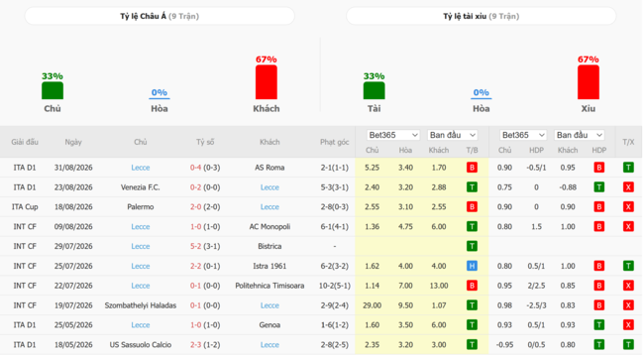The height and width of the screenshot is (359, 644).
Task: Click the 29.00 home odds value
Action: pyautogui.click(x=373, y=305)
